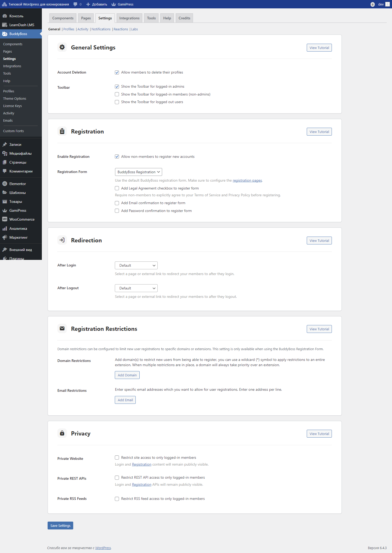Click the Товары products icon
This screenshot has height=553, width=392.
pos(5,202)
